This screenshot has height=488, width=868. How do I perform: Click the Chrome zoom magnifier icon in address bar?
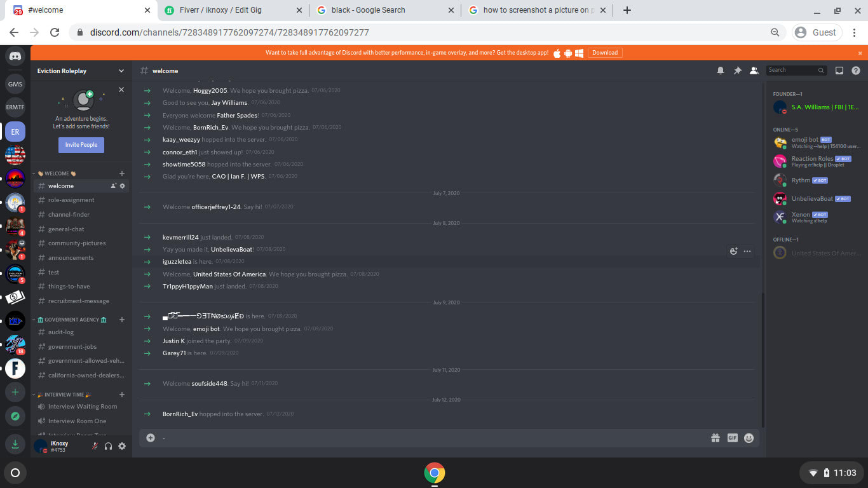[x=775, y=32]
